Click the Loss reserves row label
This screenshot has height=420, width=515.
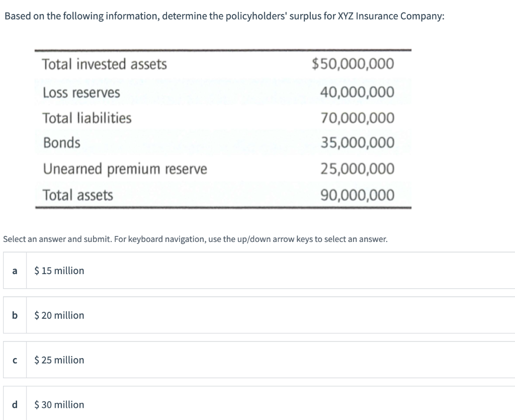pyautogui.click(x=81, y=92)
